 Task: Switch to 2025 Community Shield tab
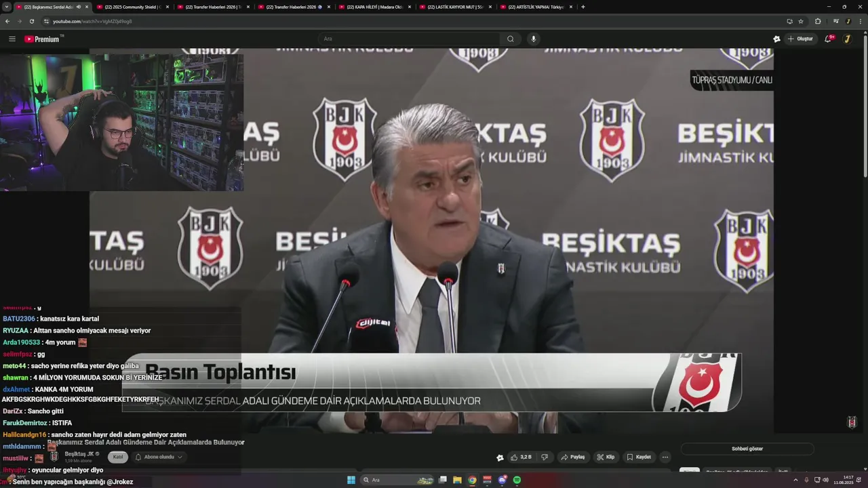[x=133, y=7]
